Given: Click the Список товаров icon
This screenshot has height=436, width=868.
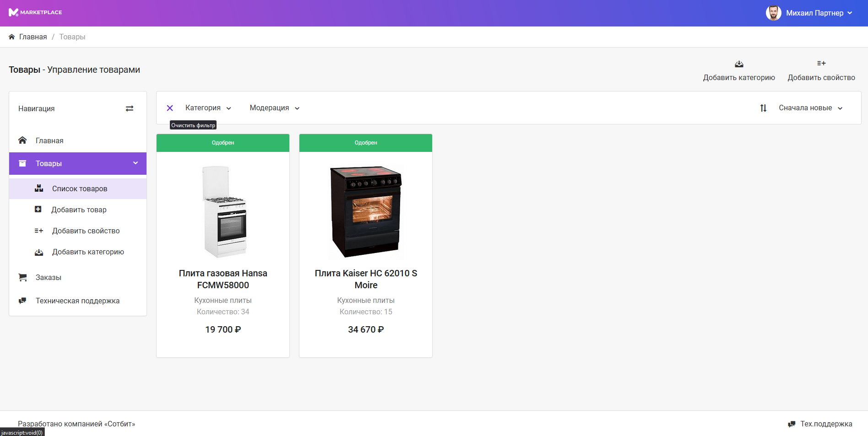Looking at the screenshot, I should click(x=39, y=188).
